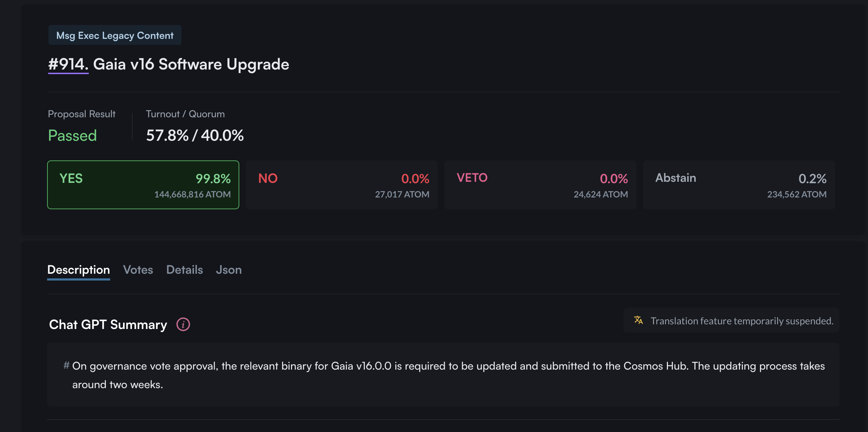The width and height of the screenshot is (868, 432).
Task: Click the Translation feature temporarily suspended notice
Action: pos(742,321)
